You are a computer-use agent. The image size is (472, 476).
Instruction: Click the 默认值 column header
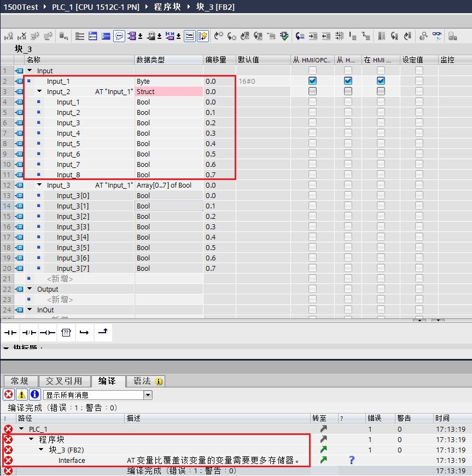click(x=263, y=60)
